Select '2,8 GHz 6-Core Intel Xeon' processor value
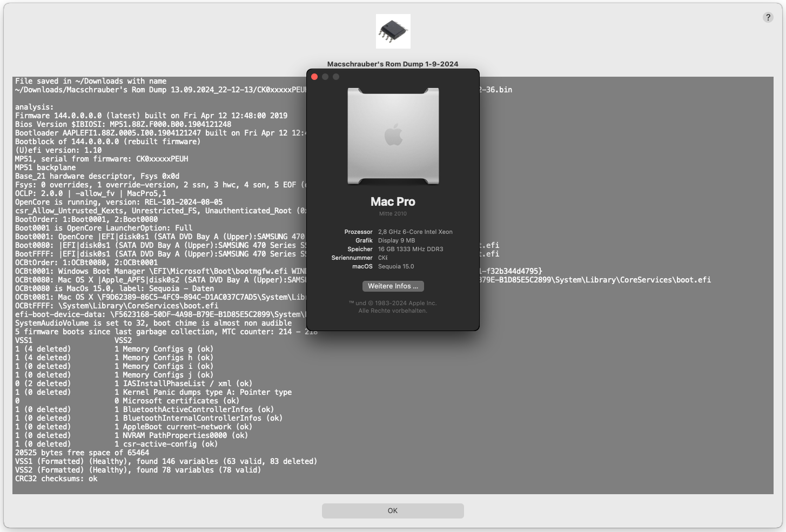This screenshot has height=532, width=786. [415, 232]
